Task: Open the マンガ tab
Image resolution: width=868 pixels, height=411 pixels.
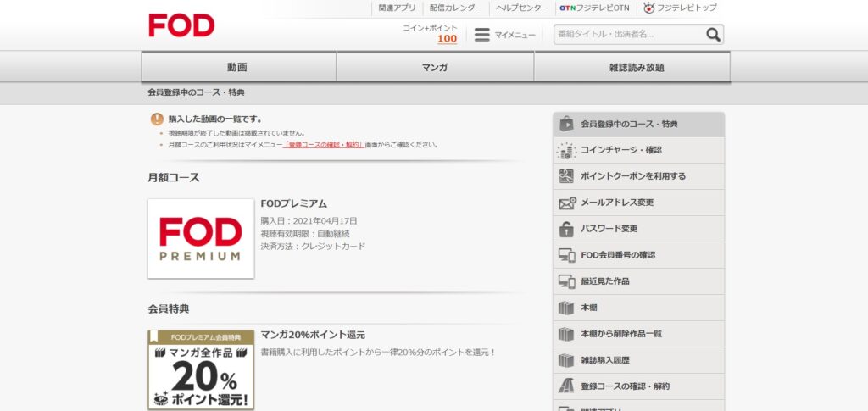Action: pyautogui.click(x=435, y=67)
